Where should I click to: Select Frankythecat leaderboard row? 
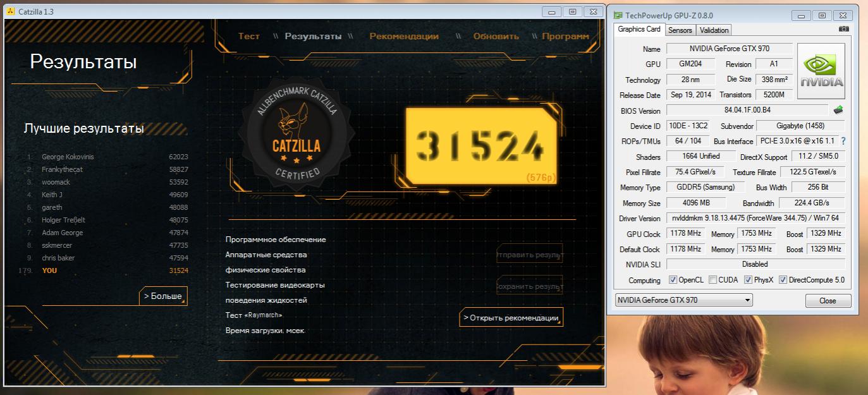(107, 169)
